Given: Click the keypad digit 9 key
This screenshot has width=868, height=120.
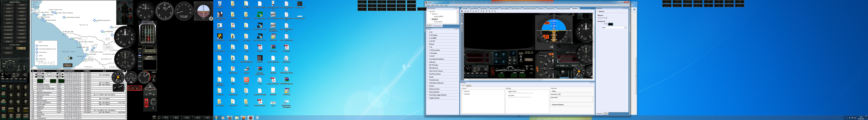Looking at the screenshot, I should pos(26,102).
